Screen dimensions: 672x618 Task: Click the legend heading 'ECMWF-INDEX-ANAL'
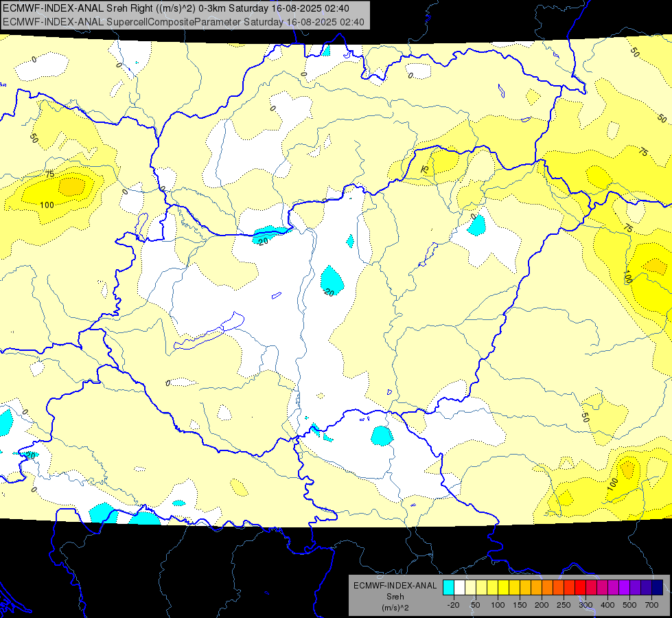[x=395, y=586]
